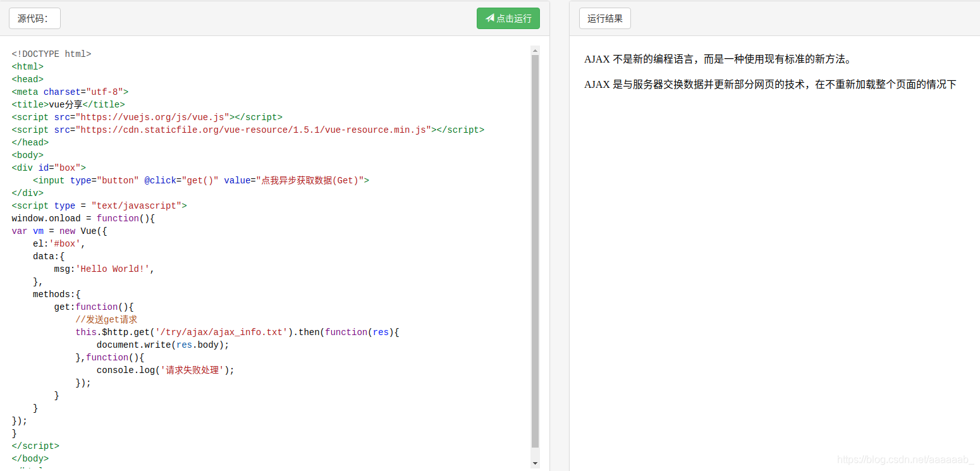This screenshot has height=471, width=980.
Task: Click the console.log('请求失败处理') line
Action: tap(166, 370)
